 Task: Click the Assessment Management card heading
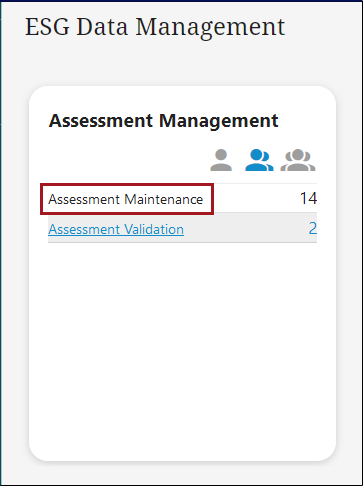tap(163, 121)
